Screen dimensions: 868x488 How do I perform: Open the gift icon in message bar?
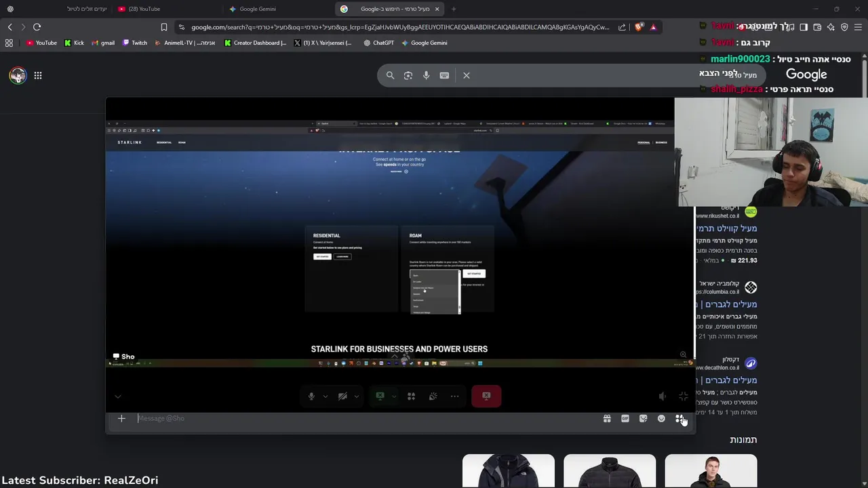pos(607,419)
